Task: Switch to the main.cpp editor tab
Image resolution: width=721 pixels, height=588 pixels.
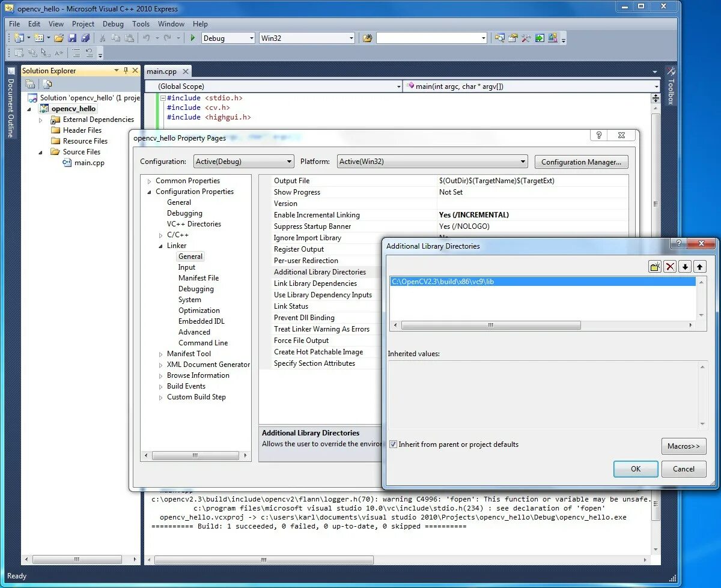Action: (x=162, y=71)
